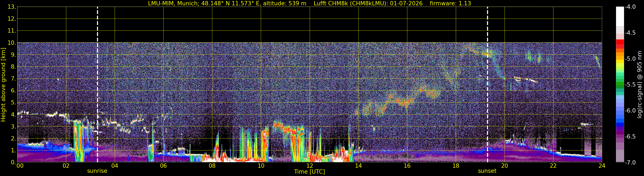The height and width of the screenshot is (176, 644).
Task: Click the 'Height above ground [km]' axis label
Action: 3,85
